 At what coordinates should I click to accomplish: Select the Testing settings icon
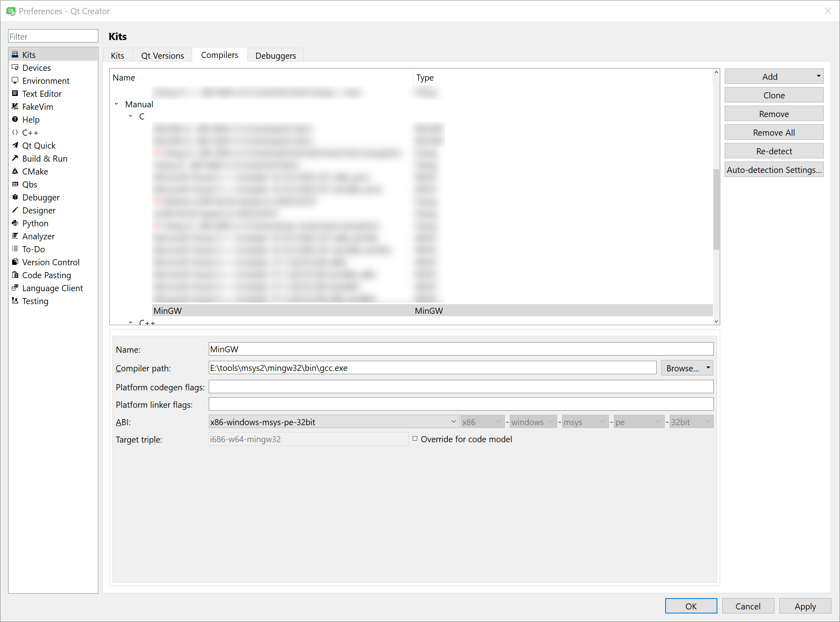tap(15, 300)
